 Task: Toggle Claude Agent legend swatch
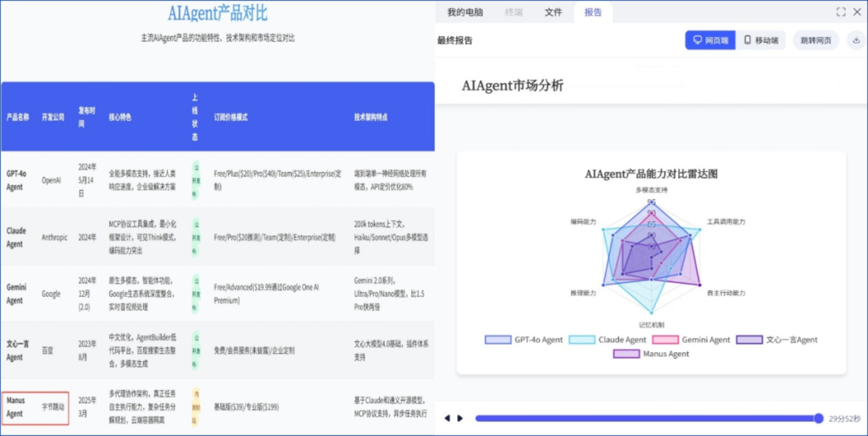(x=582, y=340)
